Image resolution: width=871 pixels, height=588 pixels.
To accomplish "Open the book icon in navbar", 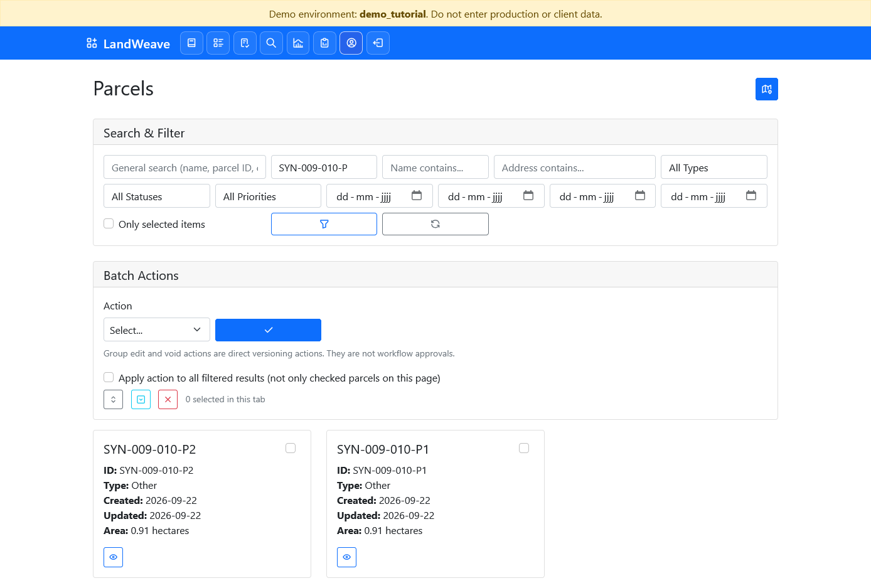I will tap(191, 43).
